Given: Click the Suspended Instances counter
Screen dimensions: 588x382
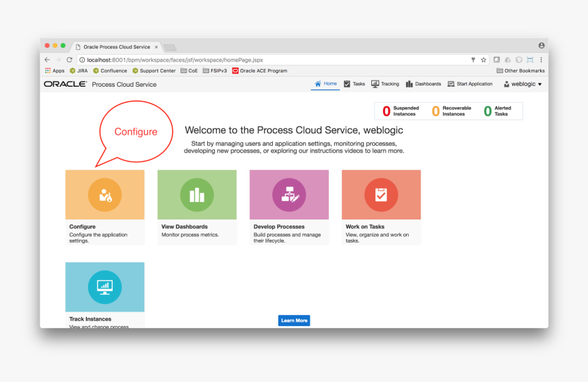Looking at the screenshot, I should (401, 111).
